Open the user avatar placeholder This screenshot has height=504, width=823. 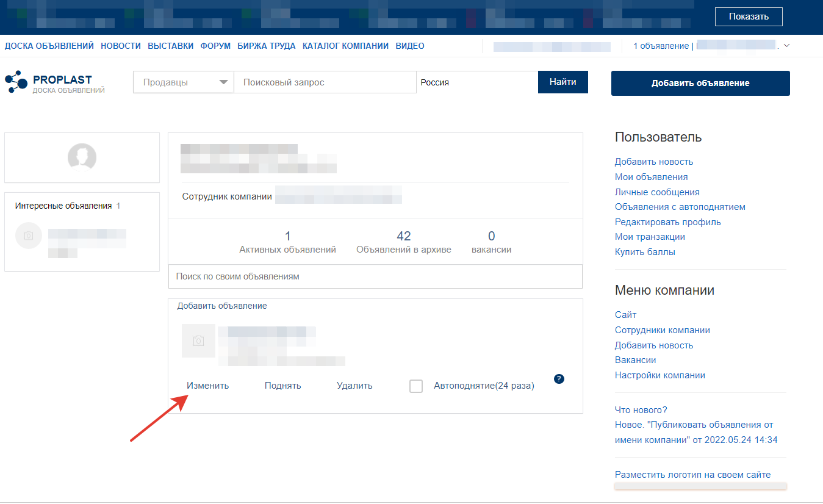pyautogui.click(x=82, y=157)
